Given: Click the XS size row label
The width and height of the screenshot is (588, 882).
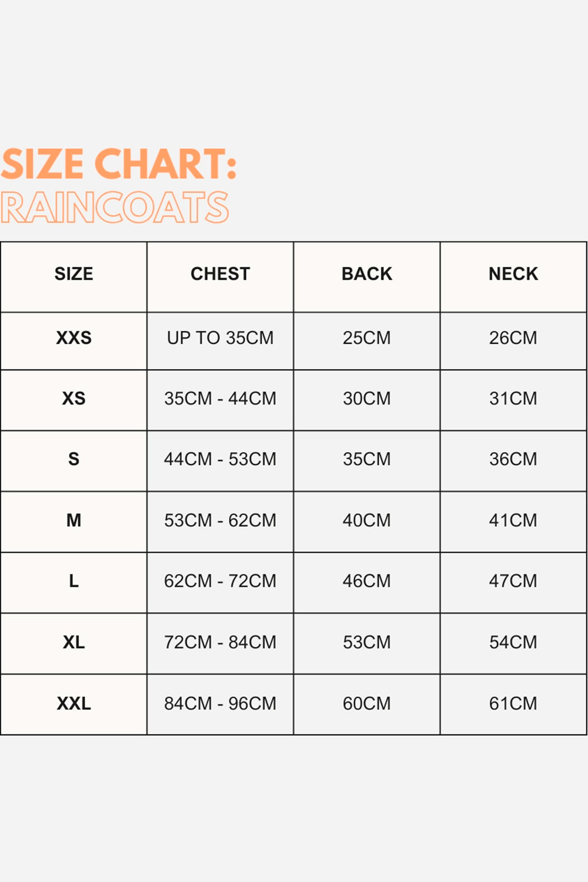Looking at the screenshot, I should pos(73,399).
